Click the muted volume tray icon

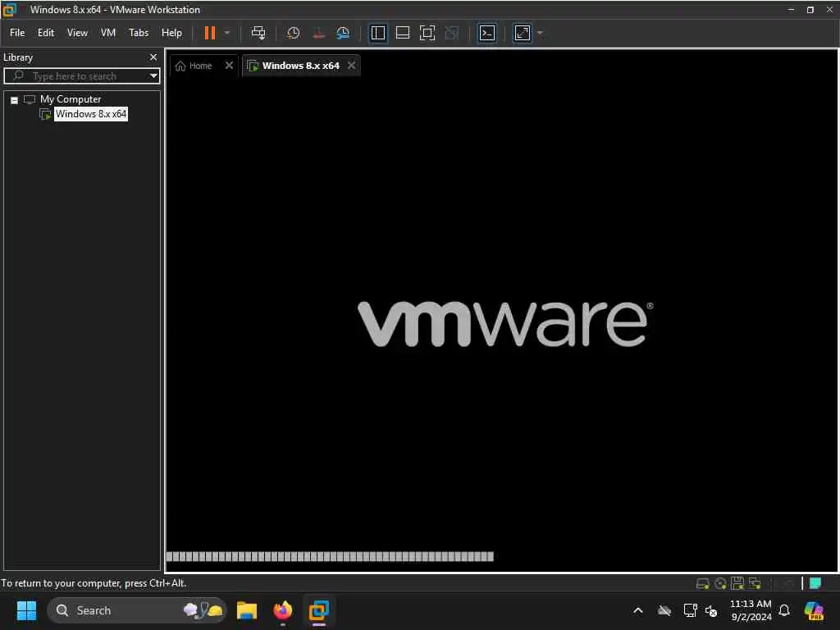[x=711, y=610]
